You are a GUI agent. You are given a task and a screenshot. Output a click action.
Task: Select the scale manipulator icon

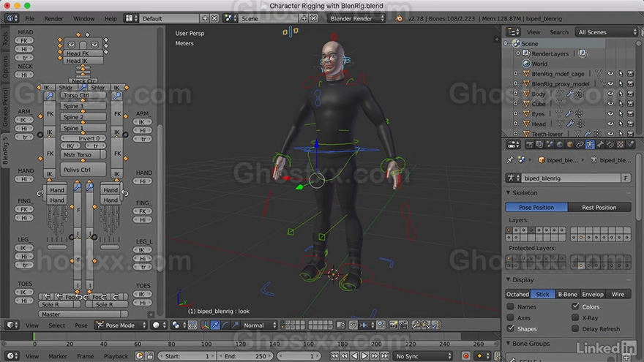pyautogui.click(x=234, y=325)
